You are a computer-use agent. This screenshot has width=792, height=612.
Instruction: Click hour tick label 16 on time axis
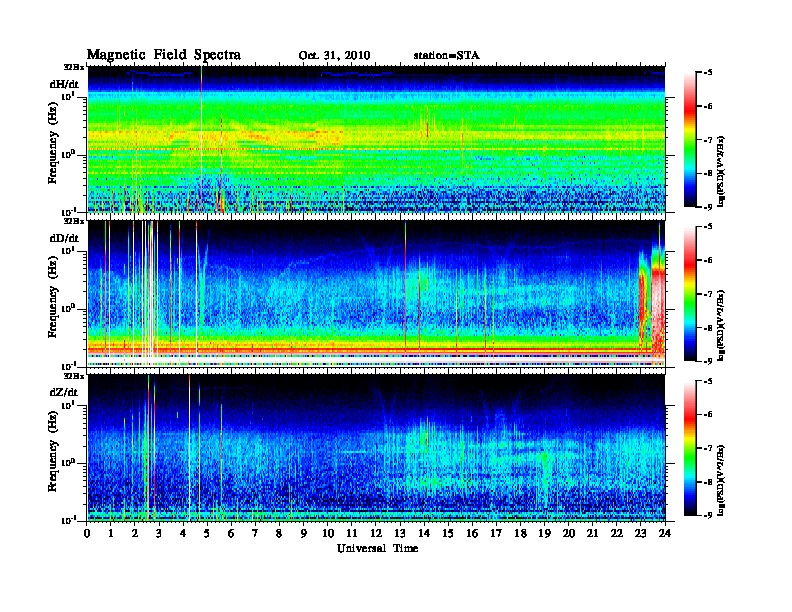472,533
